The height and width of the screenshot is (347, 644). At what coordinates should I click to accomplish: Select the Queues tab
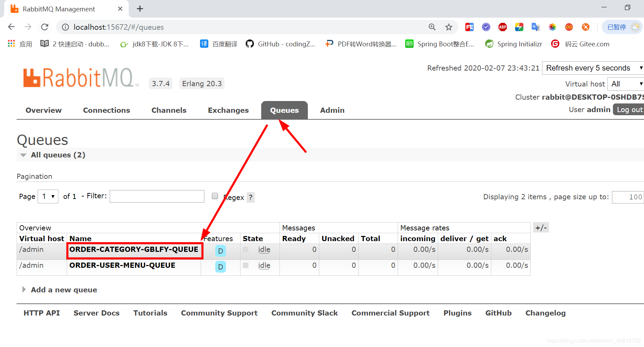pyautogui.click(x=284, y=110)
